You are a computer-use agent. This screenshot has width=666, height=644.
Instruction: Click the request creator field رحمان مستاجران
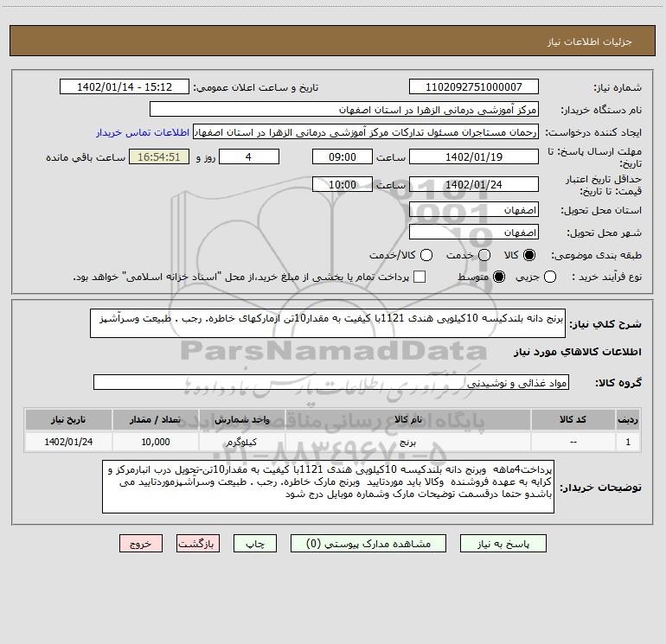[366, 132]
